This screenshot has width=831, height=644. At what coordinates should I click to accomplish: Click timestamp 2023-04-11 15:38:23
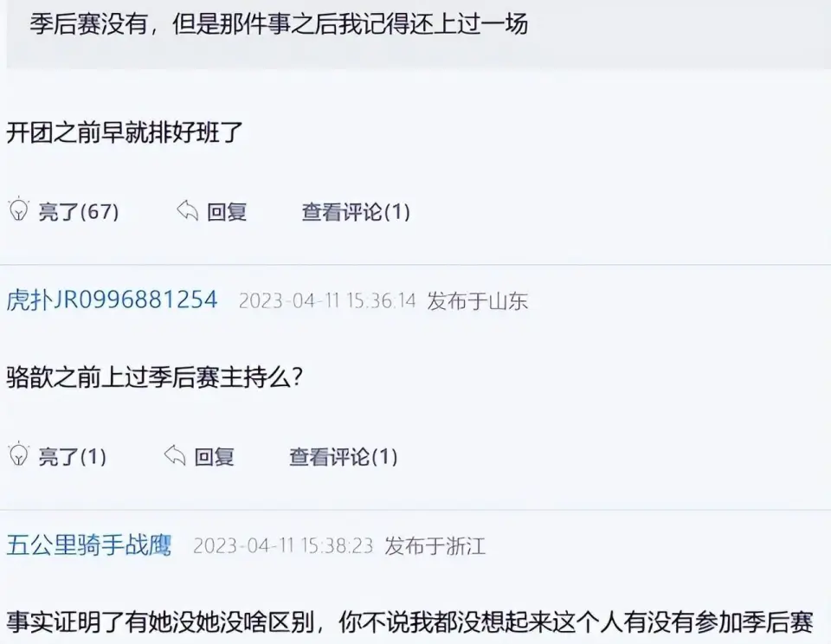pyautogui.click(x=283, y=546)
